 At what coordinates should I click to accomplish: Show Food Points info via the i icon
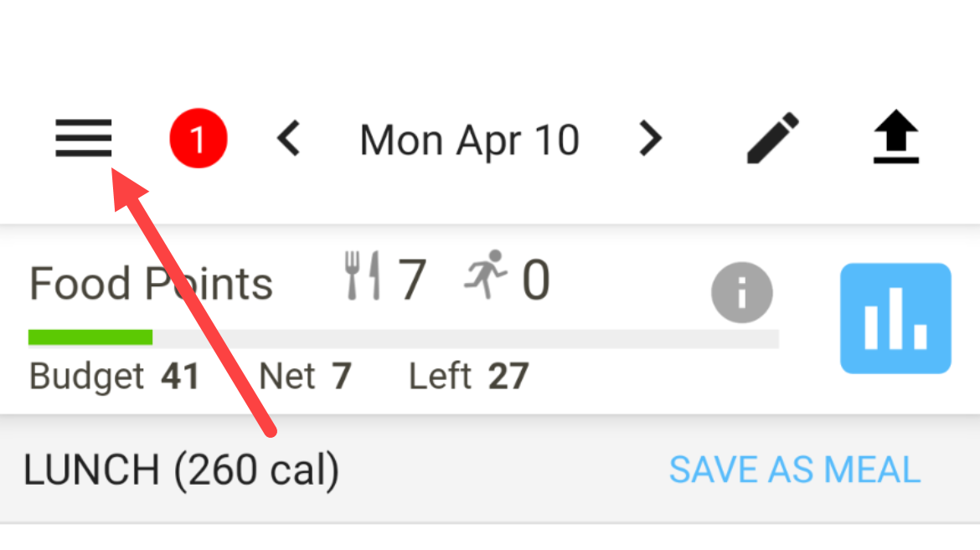[741, 293]
